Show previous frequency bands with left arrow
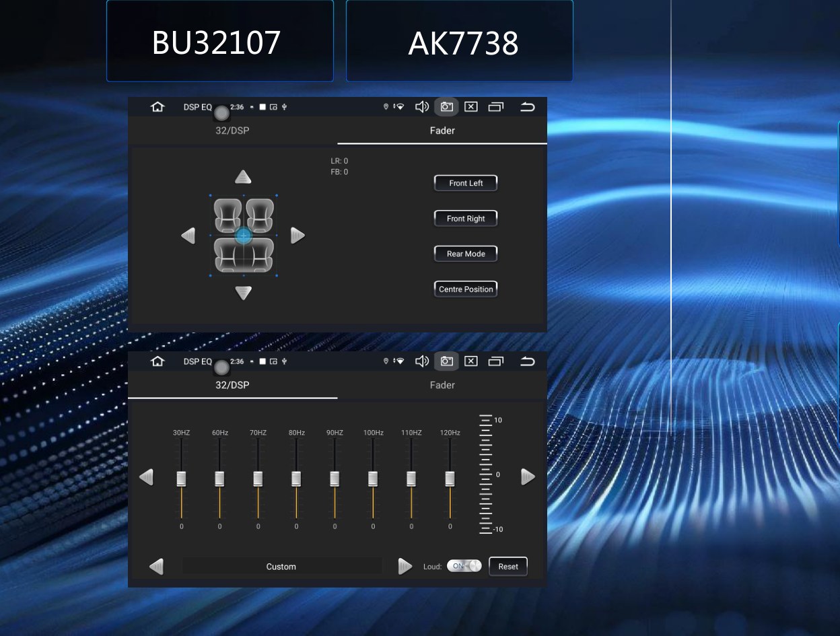The height and width of the screenshot is (636, 840). click(x=146, y=477)
